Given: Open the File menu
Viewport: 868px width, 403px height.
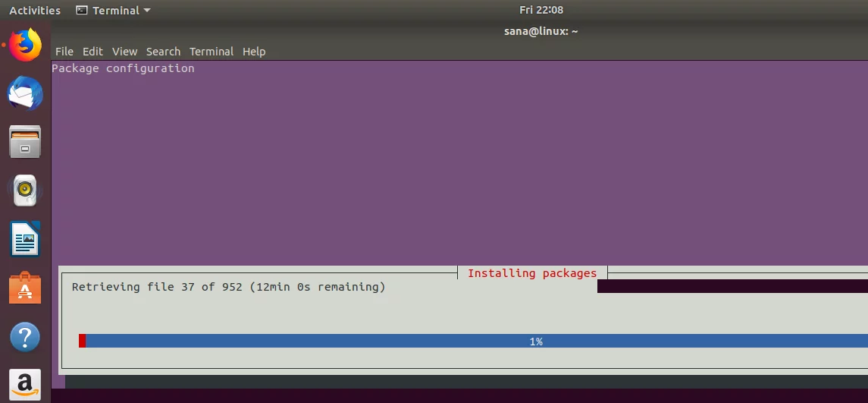Looking at the screenshot, I should (64, 52).
